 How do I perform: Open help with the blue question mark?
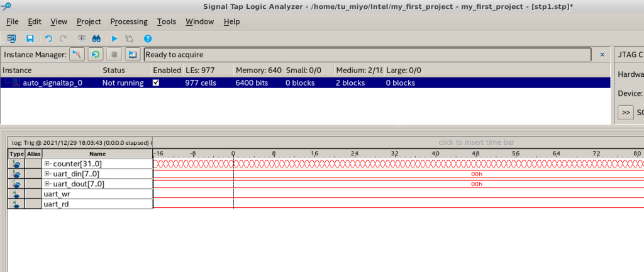(x=148, y=38)
